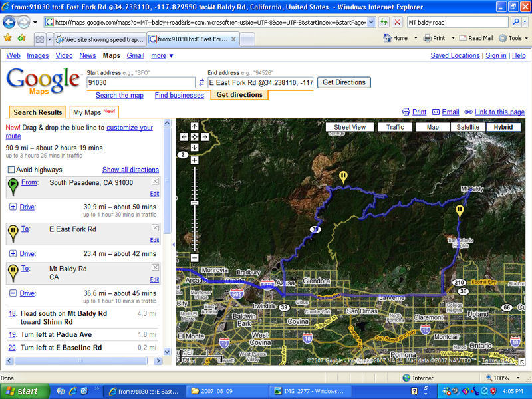The image size is (532, 399).
Task: Click the Link to this page link
Action: pos(499,112)
